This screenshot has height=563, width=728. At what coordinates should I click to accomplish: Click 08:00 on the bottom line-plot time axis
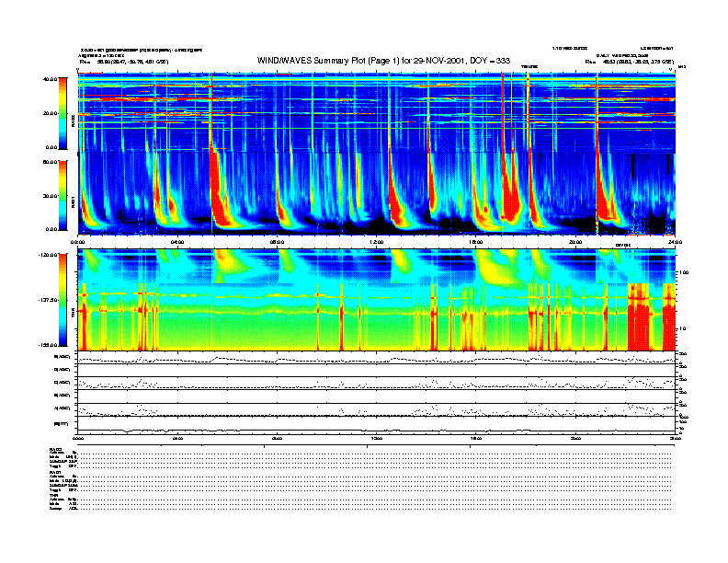pyautogui.click(x=277, y=438)
